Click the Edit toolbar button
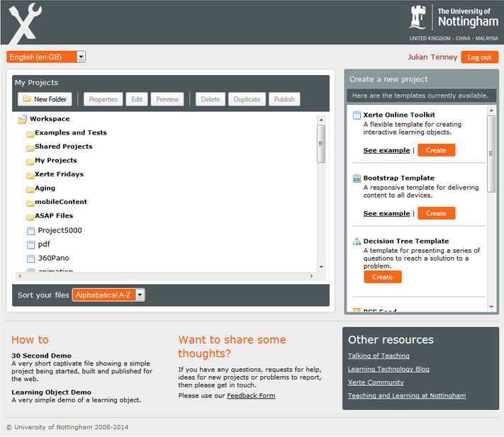This screenshot has height=437, width=504. point(137,99)
